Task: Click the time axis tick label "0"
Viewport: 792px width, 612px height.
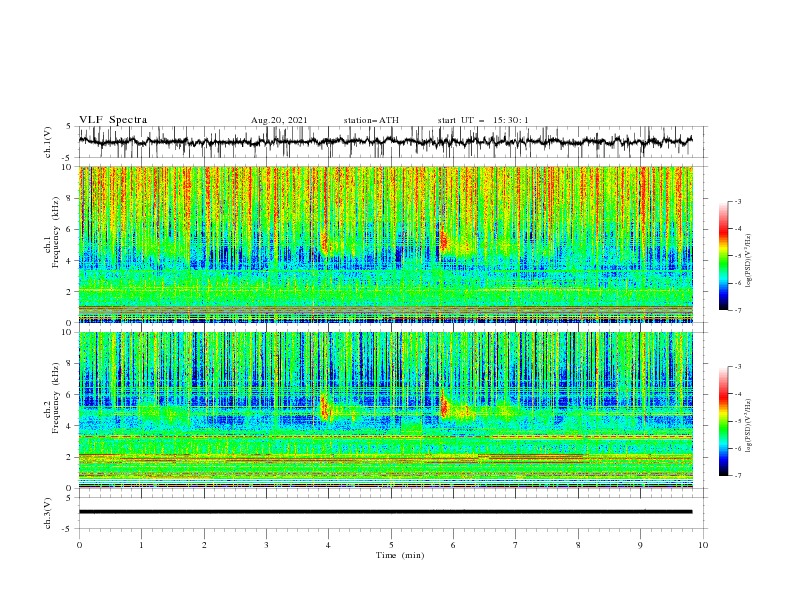Action: [79, 545]
